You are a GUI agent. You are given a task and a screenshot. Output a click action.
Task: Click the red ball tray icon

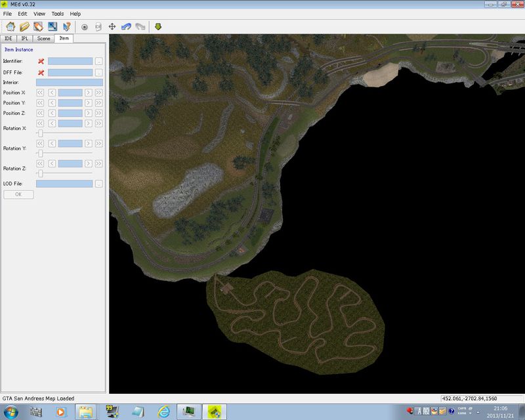point(409,411)
